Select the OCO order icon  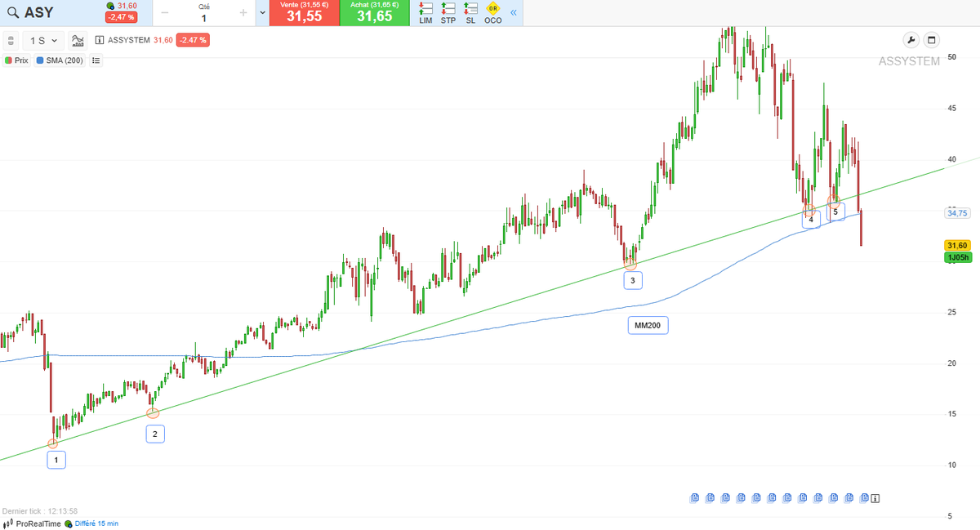click(493, 13)
